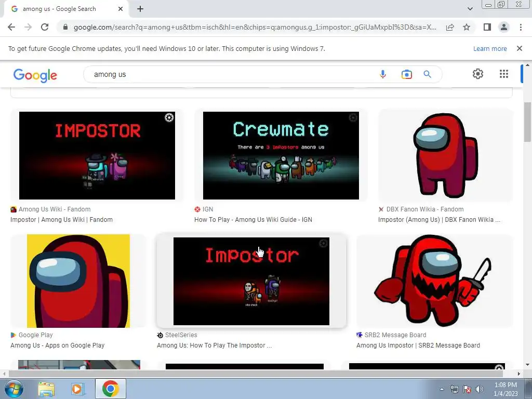Select the among us - Google Search tab
532x399 pixels.
point(66,9)
